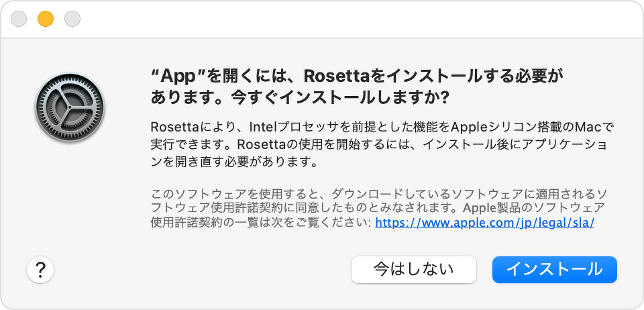Click the 今はしない button
The width and height of the screenshot is (644, 310).
pos(413,270)
